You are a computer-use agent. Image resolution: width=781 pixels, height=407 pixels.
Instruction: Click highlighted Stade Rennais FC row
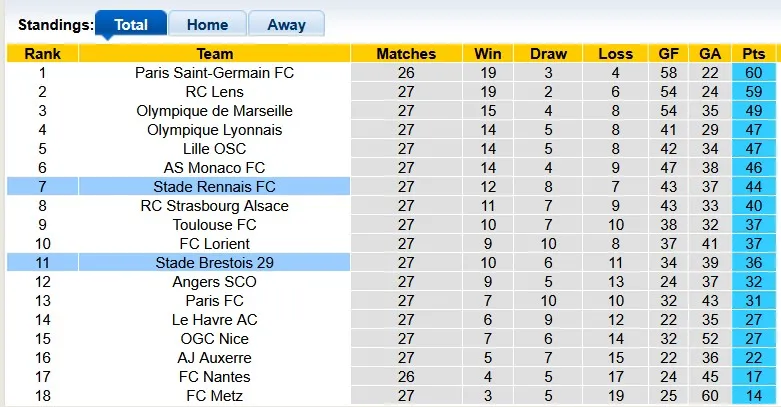pos(214,187)
